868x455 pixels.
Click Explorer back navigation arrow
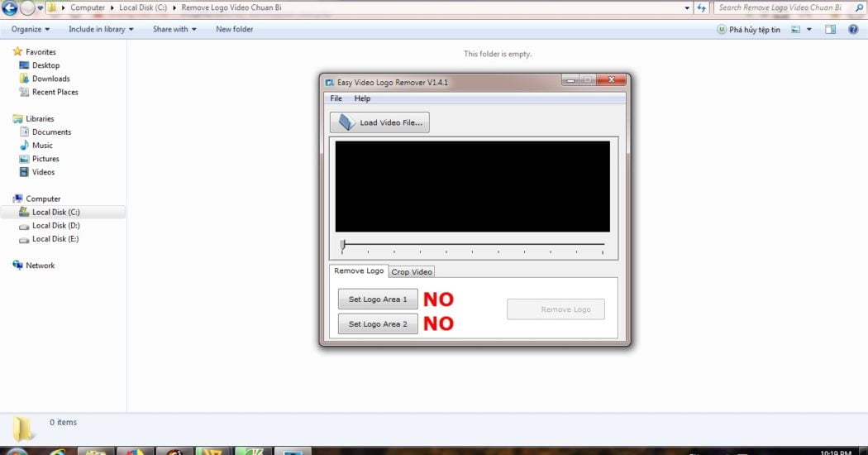[9, 7]
